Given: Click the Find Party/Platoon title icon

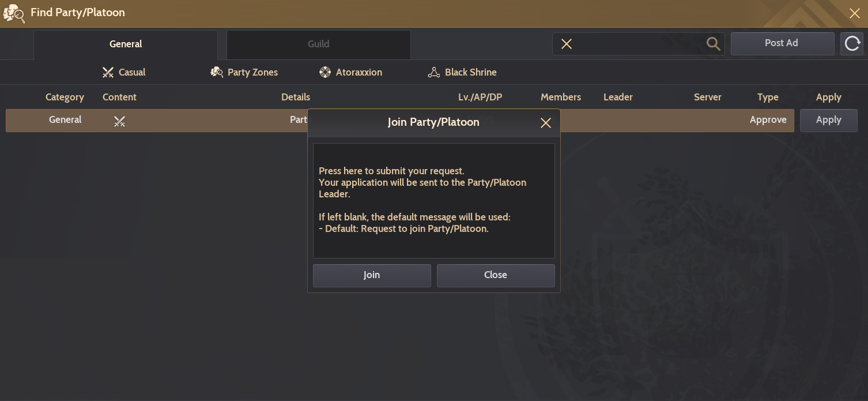Looking at the screenshot, I should pos(14,13).
